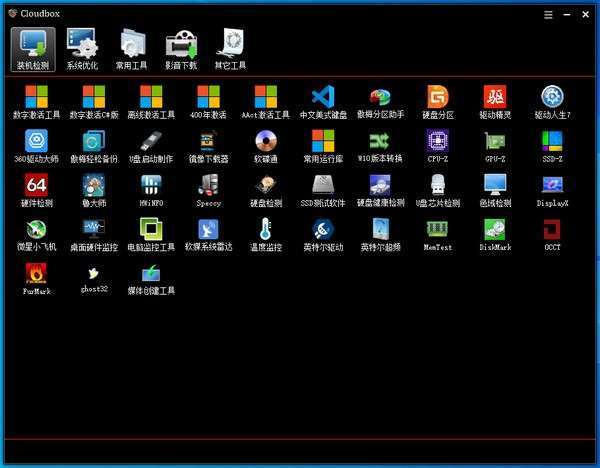Launch 硬盘健康检测
Image resolution: width=600 pixels, height=468 pixels.
[380, 191]
